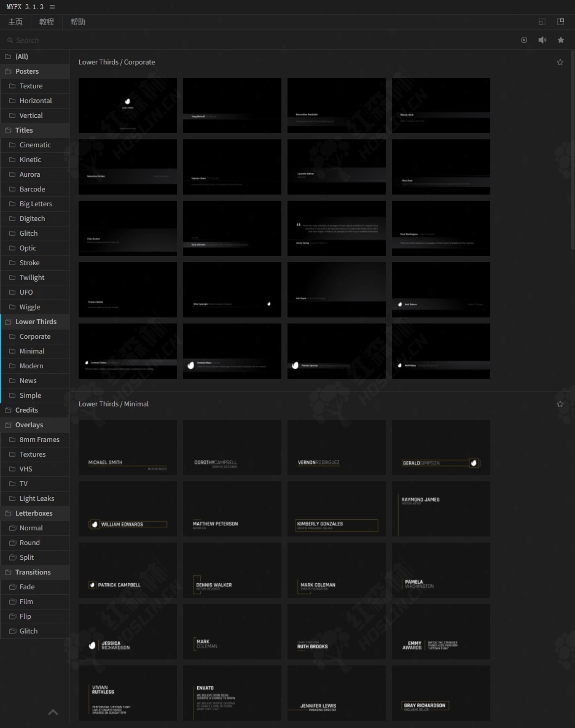
Task: Toggle sound speaker icon in search bar
Action: click(x=542, y=40)
